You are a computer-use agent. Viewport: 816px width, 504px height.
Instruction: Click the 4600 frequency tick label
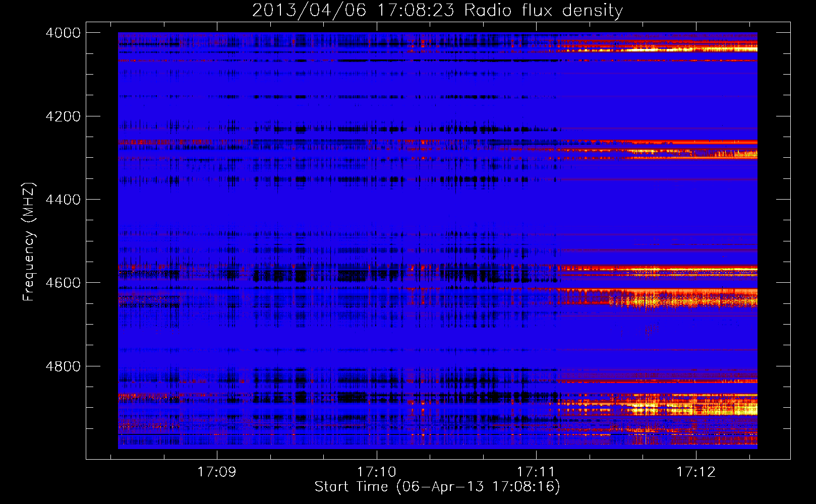63,283
